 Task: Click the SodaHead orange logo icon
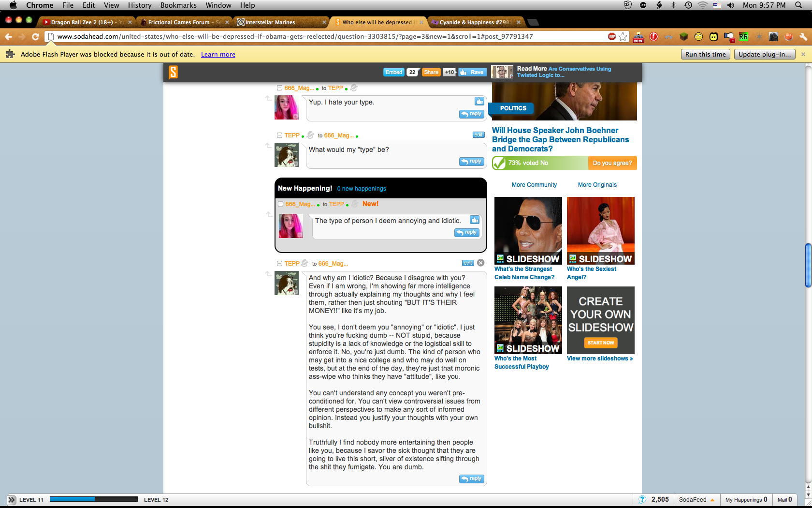tap(173, 72)
